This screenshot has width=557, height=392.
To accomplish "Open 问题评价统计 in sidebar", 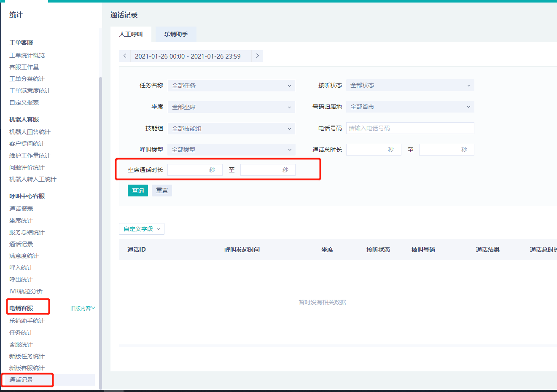I will (27, 167).
